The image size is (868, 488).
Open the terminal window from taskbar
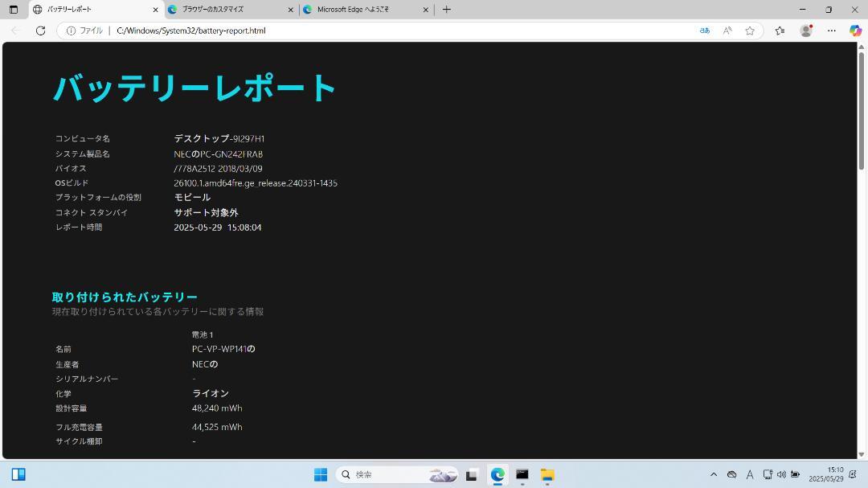point(522,474)
